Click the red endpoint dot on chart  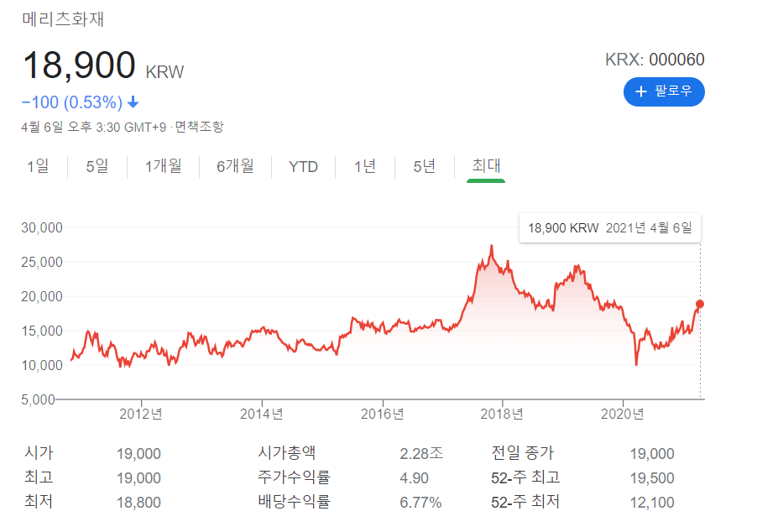pyautogui.click(x=700, y=304)
